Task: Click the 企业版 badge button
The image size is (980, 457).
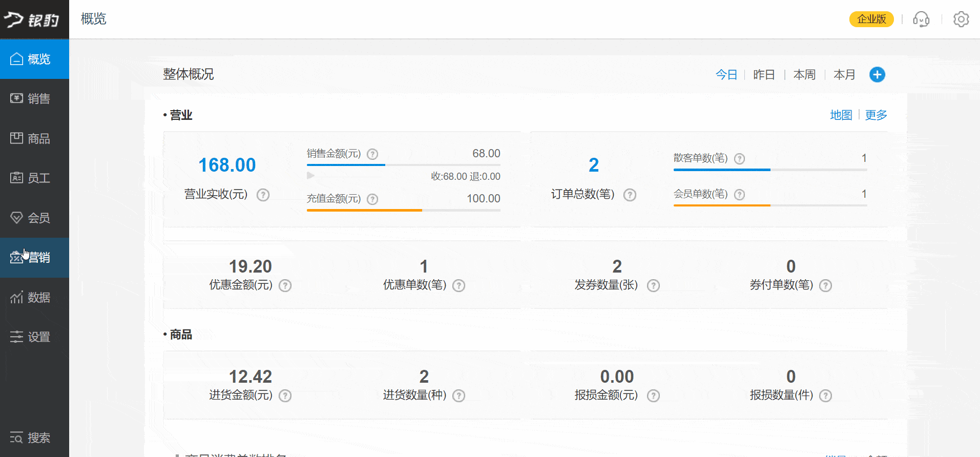Action: pos(871,19)
